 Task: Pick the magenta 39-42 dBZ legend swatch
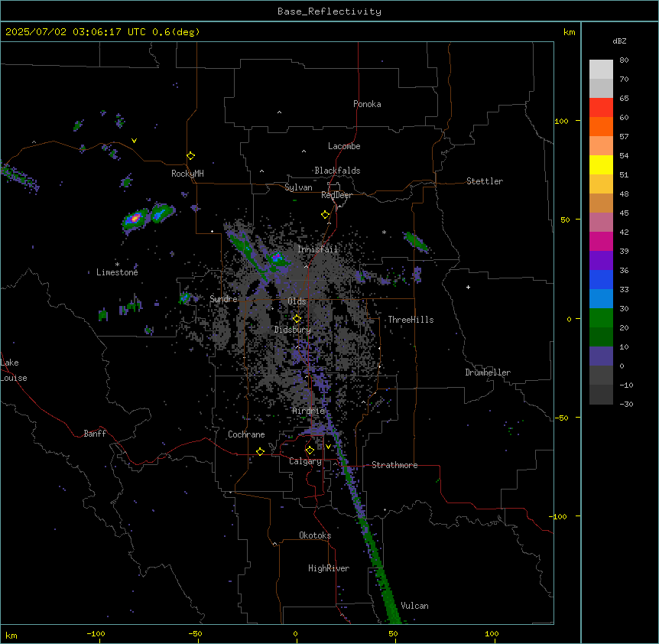601,241
